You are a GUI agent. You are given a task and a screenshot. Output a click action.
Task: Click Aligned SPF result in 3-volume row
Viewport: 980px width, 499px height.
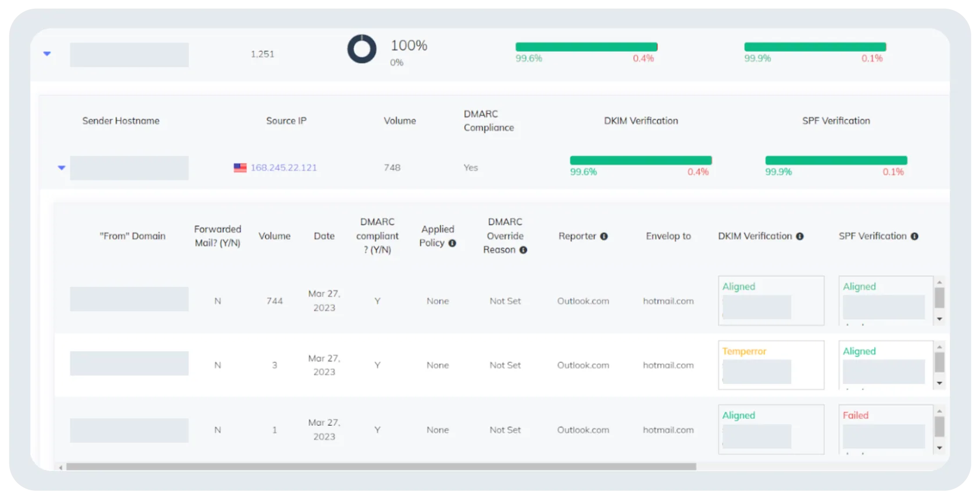[859, 351]
